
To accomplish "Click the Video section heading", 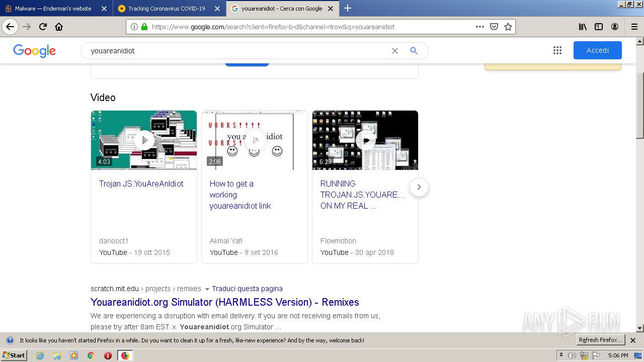I will click(103, 98).
